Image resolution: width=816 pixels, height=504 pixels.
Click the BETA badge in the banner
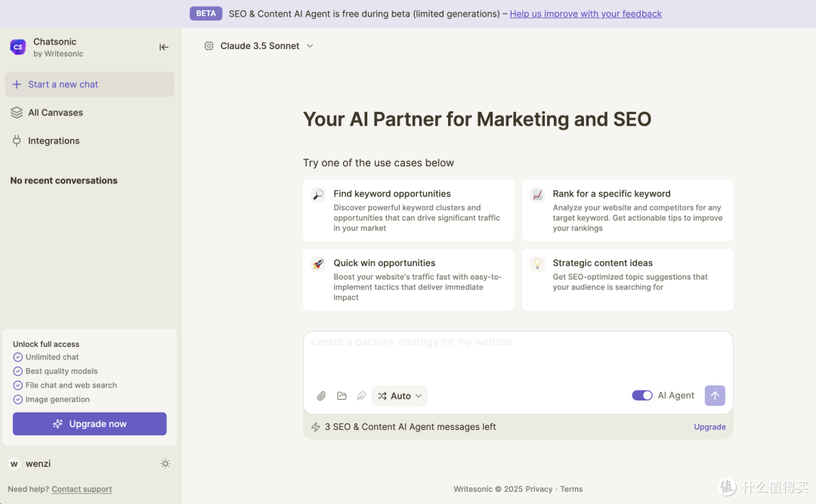pyautogui.click(x=206, y=14)
